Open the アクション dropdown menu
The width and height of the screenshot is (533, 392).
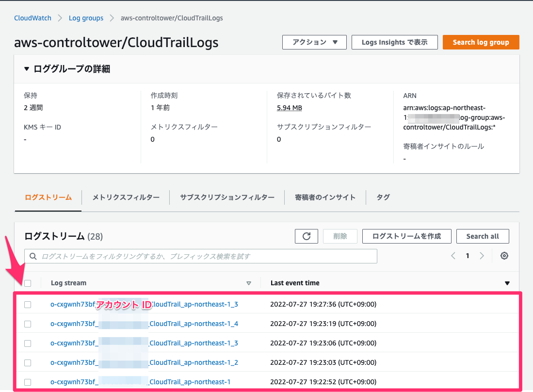314,42
